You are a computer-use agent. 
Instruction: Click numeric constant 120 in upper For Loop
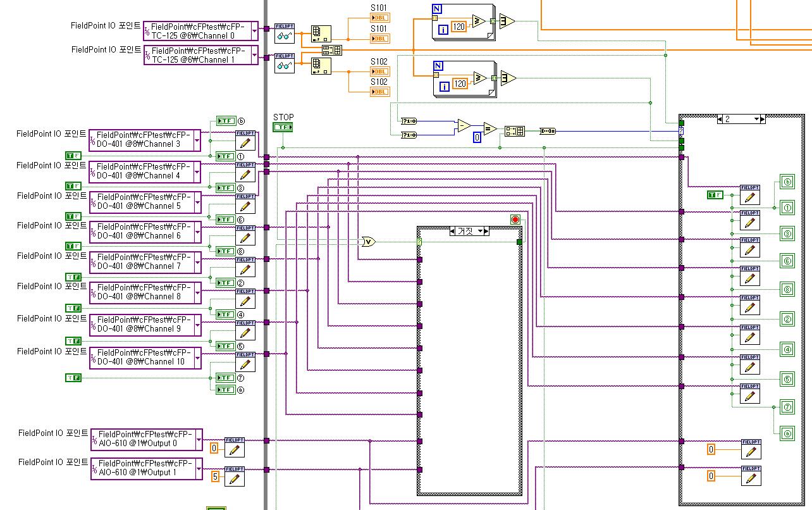pyautogui.click(x=459, y=27)
